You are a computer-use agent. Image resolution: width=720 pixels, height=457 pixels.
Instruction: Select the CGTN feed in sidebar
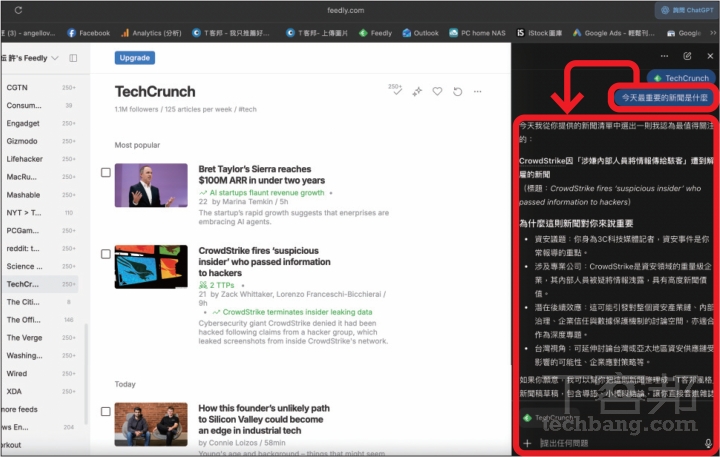40,87
